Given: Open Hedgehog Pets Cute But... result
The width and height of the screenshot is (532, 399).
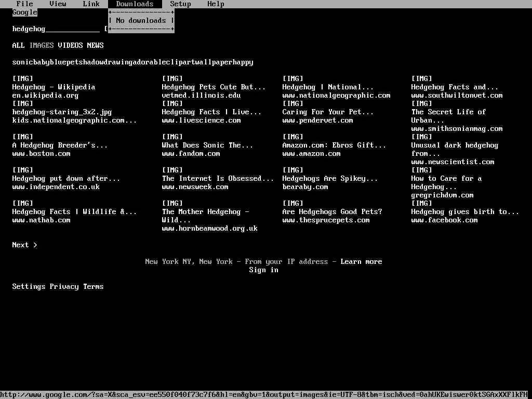Looking at the screenshot, I should pos(214,87).
